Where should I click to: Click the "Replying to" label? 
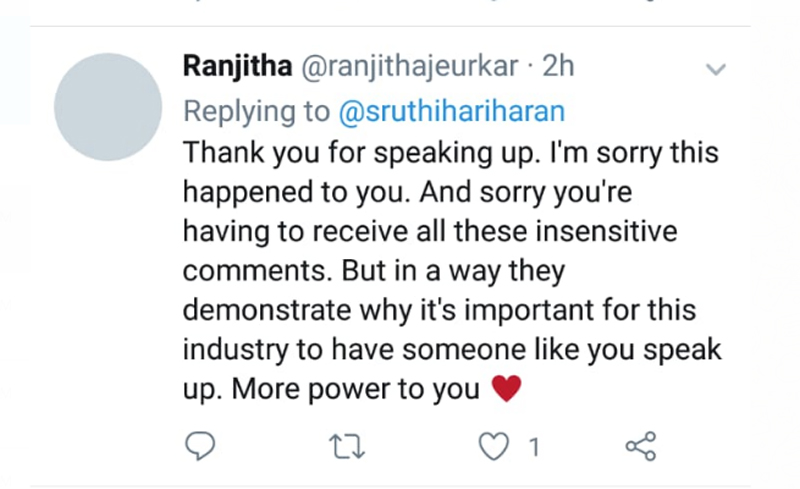(257, 111)
